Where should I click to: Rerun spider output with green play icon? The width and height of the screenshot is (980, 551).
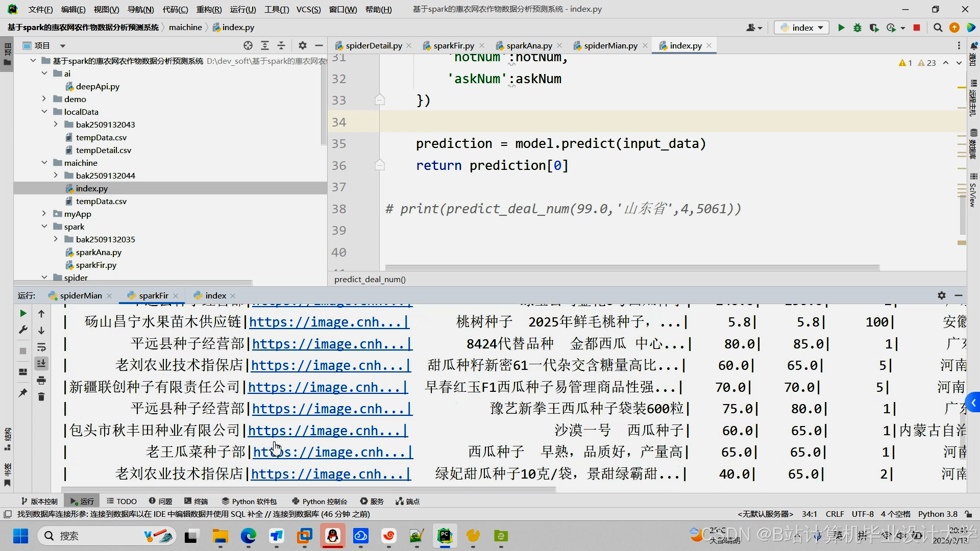[x=22, y=313]
